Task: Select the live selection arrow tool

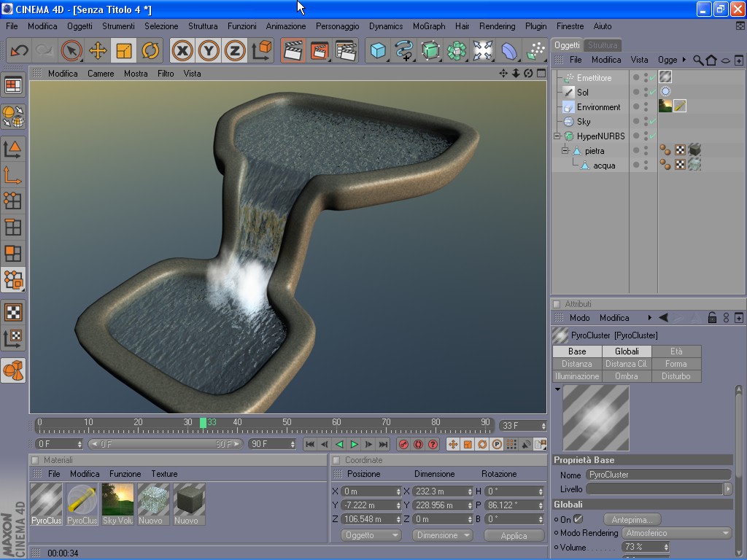Action: (71, 50)
